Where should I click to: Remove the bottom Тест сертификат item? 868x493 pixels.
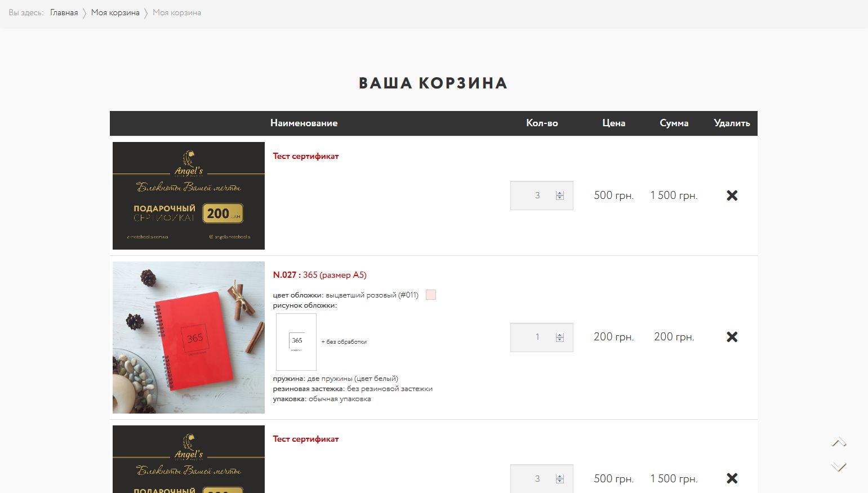tap(732, 478)
